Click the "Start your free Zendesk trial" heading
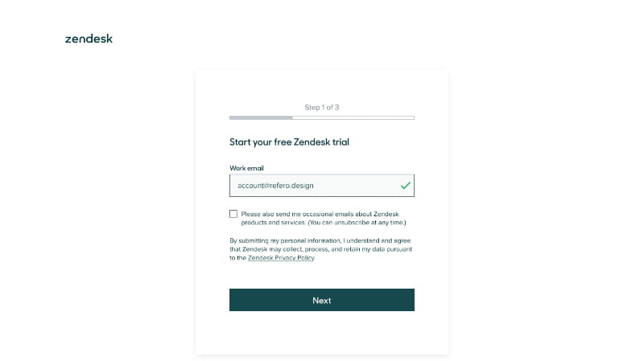 pyautogui.click(x=289, y=142)
